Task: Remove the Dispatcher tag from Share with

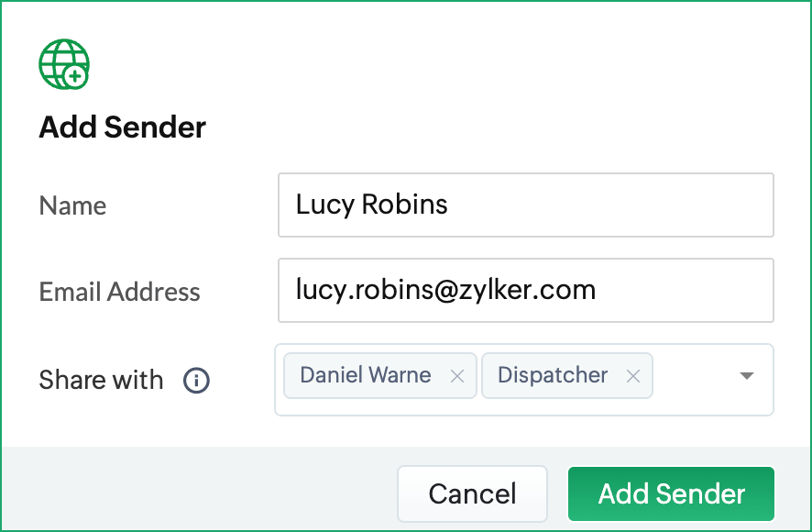Action: (632, 376)
